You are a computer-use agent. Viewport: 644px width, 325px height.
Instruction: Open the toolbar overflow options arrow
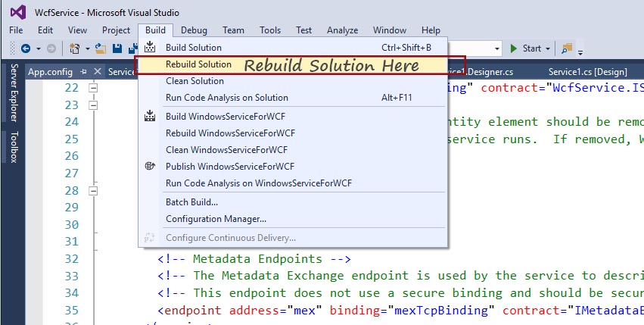click(x=580, y=52)
